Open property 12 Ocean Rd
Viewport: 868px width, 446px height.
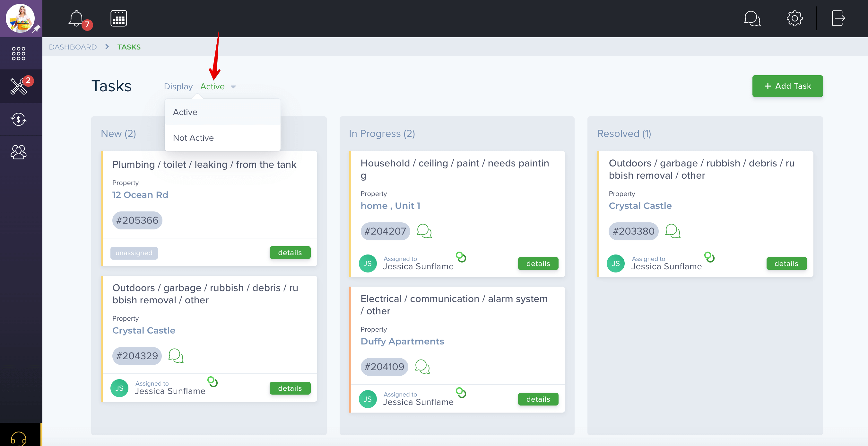(140, 195)
